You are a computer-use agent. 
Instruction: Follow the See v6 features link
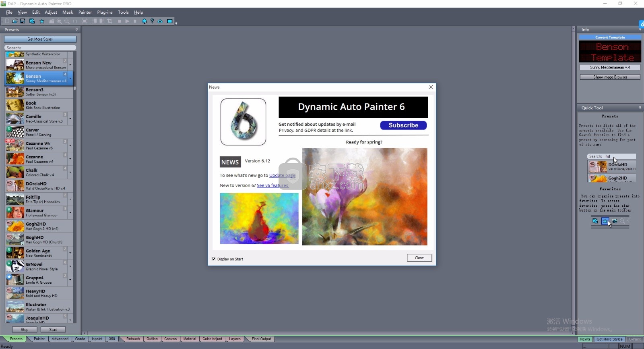coord(272,185)
